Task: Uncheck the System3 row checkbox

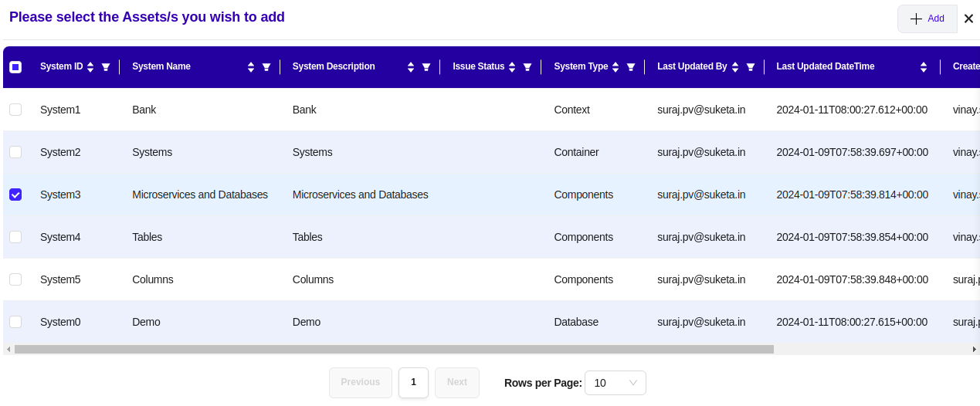Action: click(x=15, y=195)
